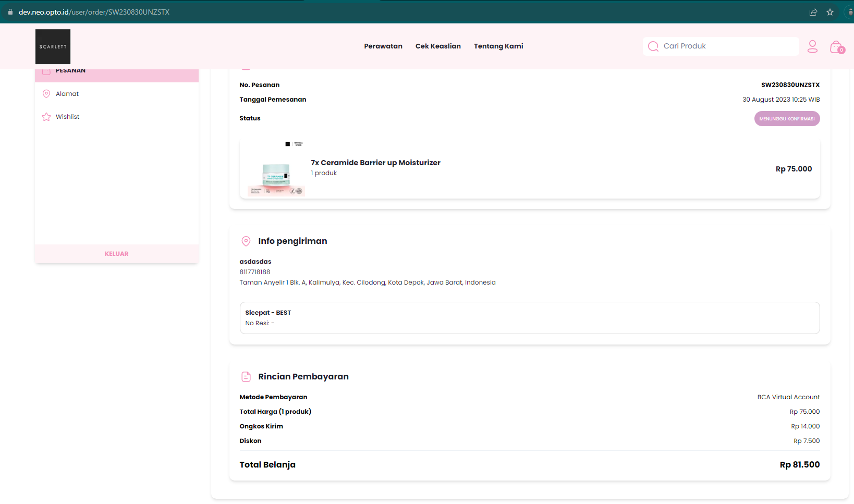This screenshot has width=854, height=504.
Task: Click the Status label
Action: (x=250, y=118)
